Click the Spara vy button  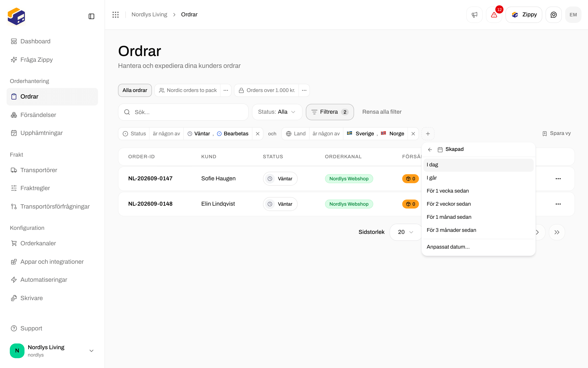coord(556,133)
